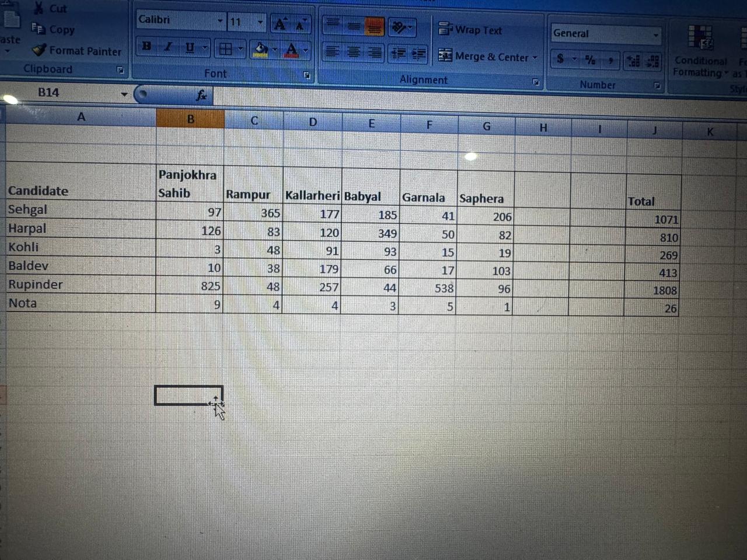Click the Total header cell
Viewport: 747px width, 560px height.
[x=654, y=192]
